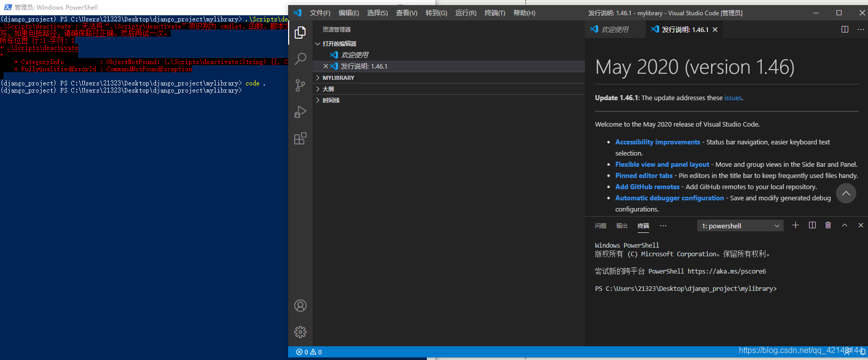Viewport: 868px width, 360px height.
Task: Open the Search view in activity bar
Action: (x=300, y=58)
